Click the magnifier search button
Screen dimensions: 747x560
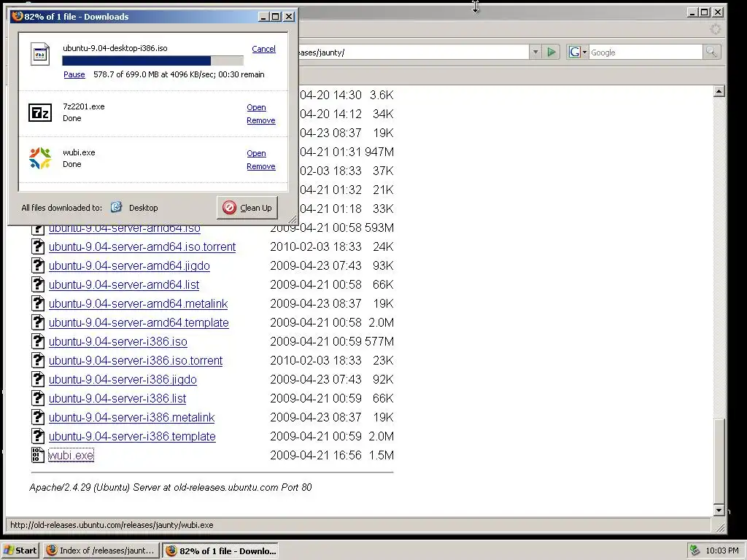coord(711,52)
